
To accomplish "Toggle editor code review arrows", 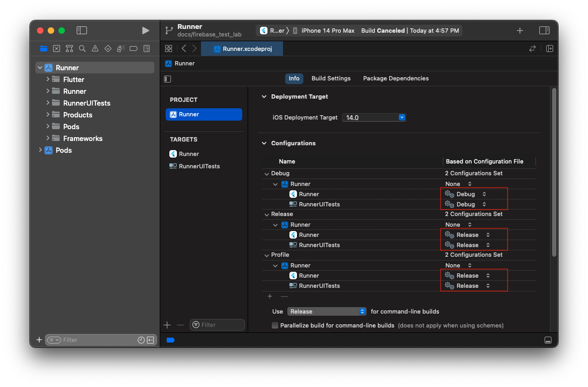I will (x=532, y=49).
